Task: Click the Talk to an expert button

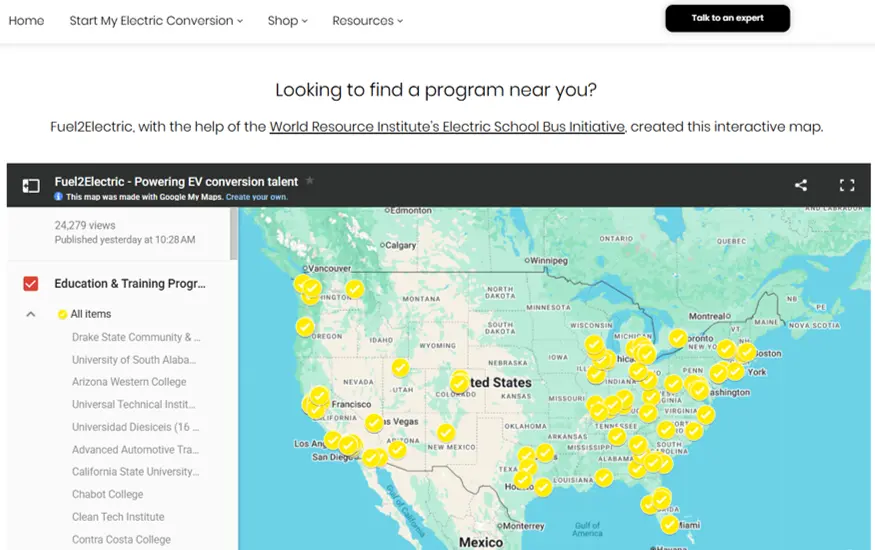Action: [x=727, y=18]
